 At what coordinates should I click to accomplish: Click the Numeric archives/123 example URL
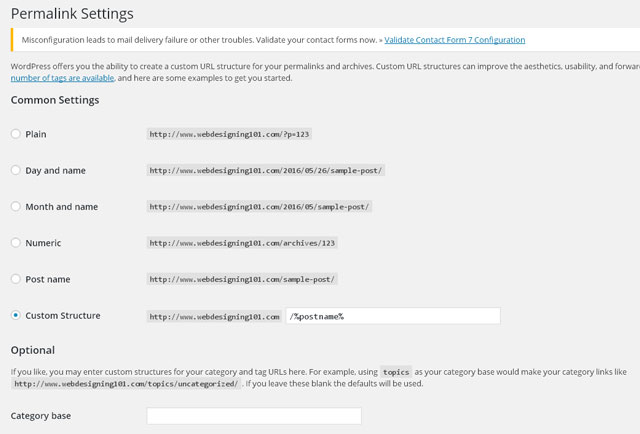(242, 243)
